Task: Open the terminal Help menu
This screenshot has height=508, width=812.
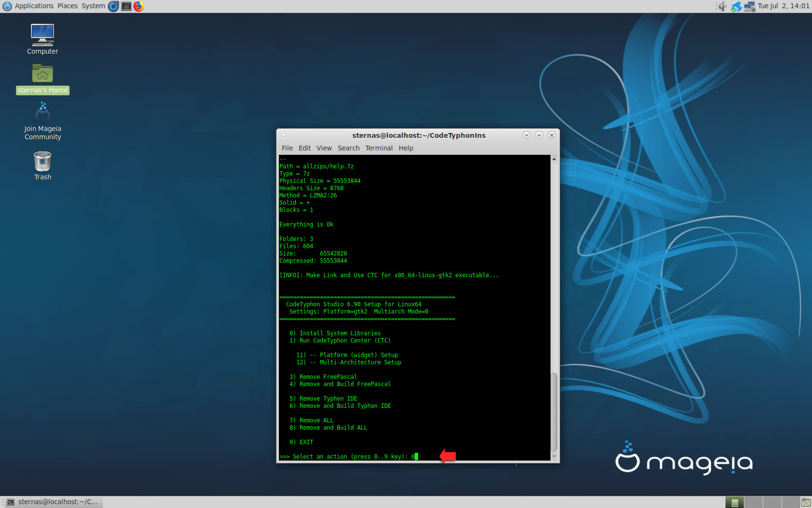Action: coord(406,148)
